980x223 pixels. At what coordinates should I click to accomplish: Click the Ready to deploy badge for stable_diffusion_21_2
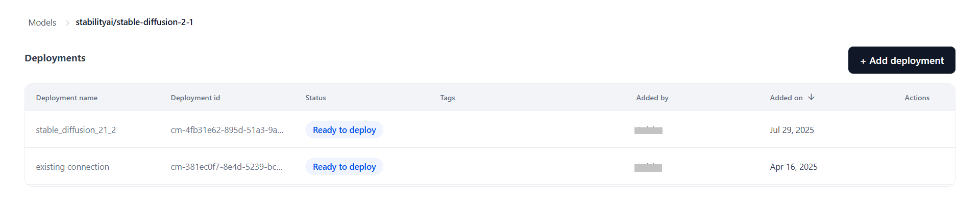tap(344, 130)
